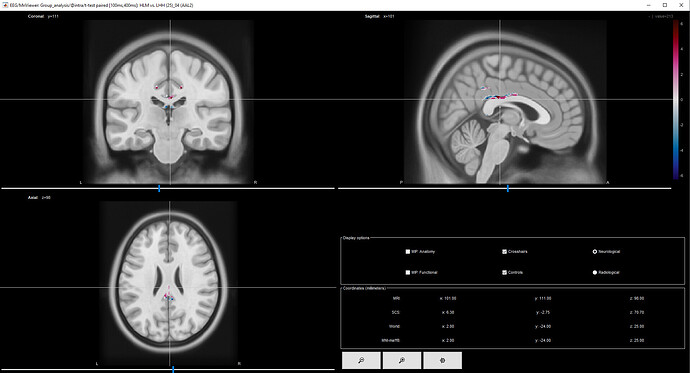Click the MRI row y: 111.00 value
Image resolution: width=690 pixels, height=373 pixels.
(543, 298)
